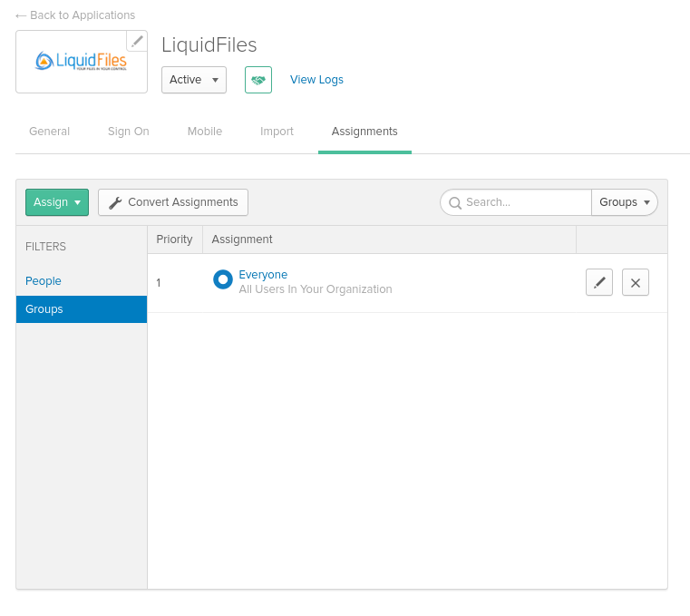Switch to the Mobile tab
690x616 pixels.
click(x=205, y=132)
